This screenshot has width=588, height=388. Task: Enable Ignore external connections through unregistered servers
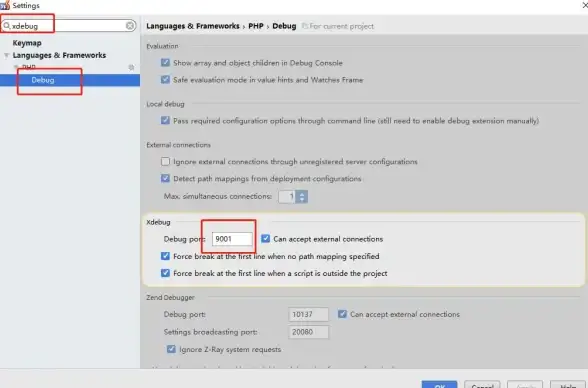click(165, 162)
